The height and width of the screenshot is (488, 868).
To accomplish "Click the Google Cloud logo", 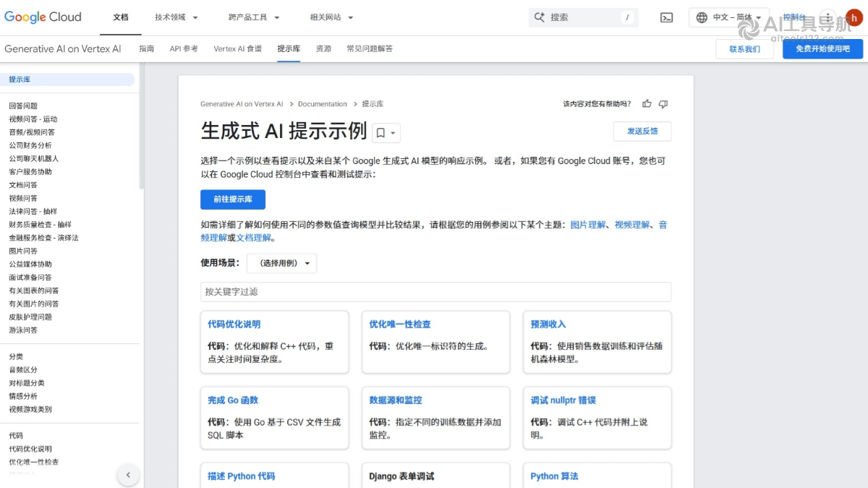I will (43, 17).
